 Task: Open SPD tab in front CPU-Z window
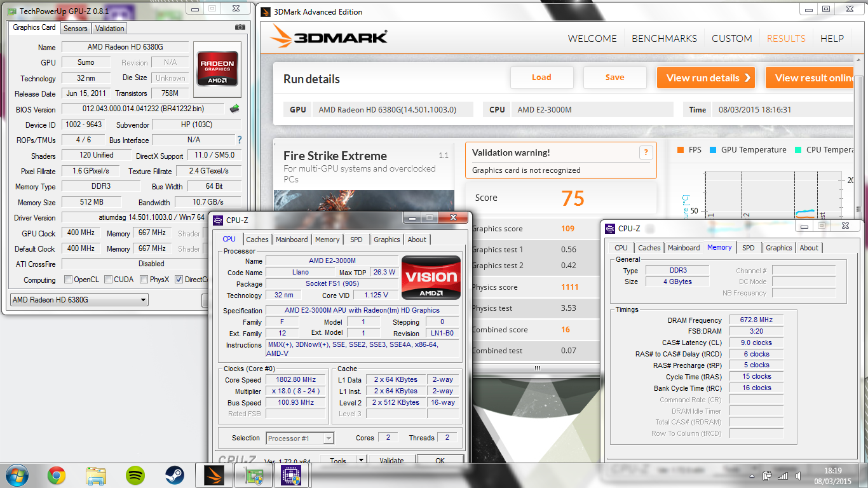[356, 240]
